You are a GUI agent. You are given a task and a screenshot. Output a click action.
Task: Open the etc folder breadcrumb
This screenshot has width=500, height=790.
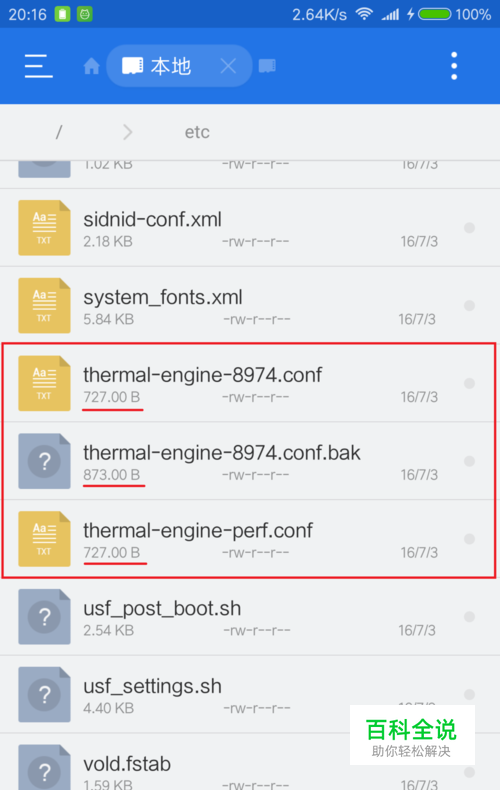click(197, 132)
